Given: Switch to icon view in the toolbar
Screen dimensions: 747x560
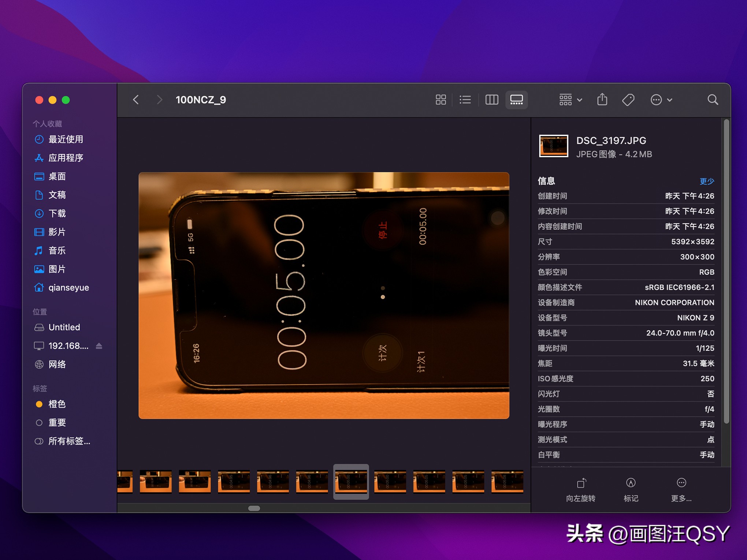Looking at the screenshot, I should pyautogui.click(x=441, y=100).
